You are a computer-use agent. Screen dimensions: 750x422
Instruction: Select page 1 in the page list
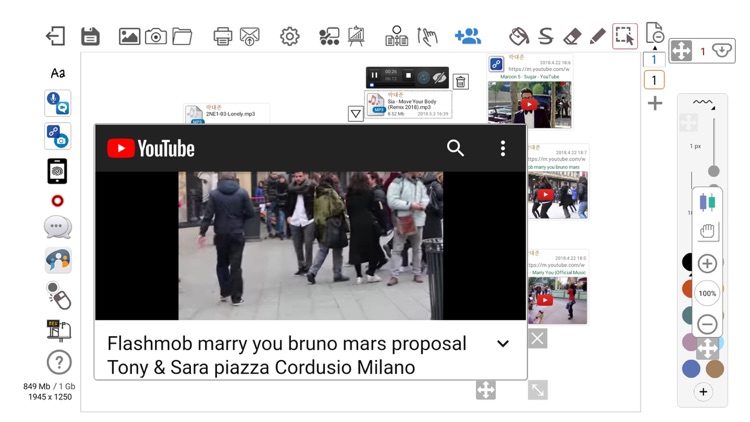[654, 80]
